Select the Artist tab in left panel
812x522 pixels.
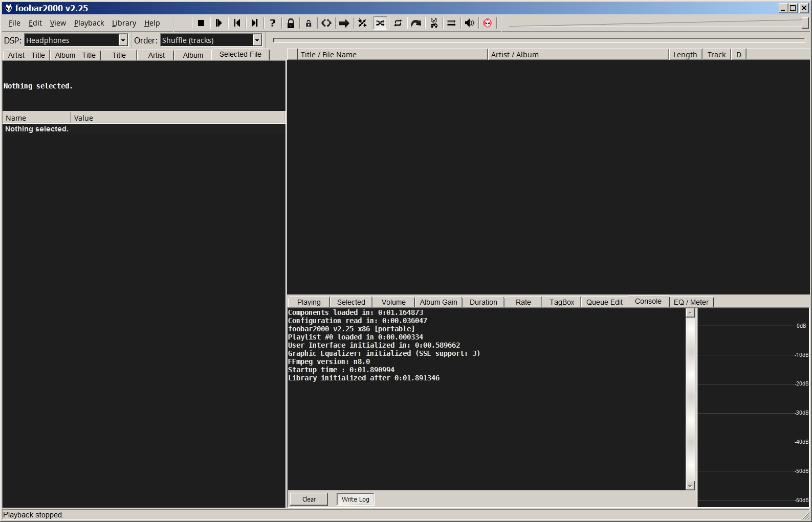pos(156,55)
